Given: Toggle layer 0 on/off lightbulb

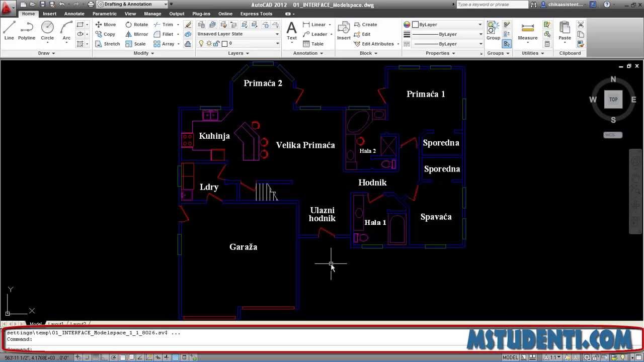Looking at the screenshot, I should pyautogui.click(x=201, y=44).
